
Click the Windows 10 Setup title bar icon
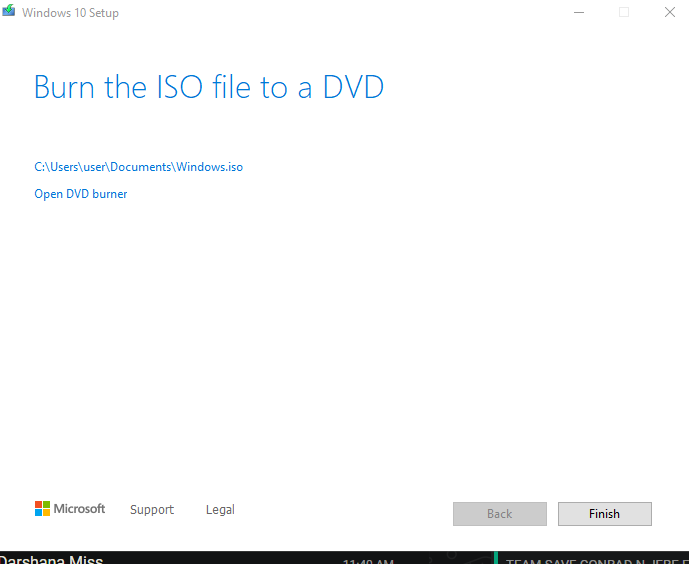[8, 11]
